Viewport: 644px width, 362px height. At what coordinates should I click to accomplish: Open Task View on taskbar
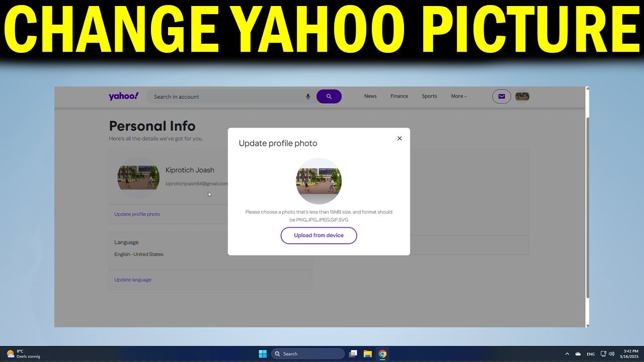[353, 354]
